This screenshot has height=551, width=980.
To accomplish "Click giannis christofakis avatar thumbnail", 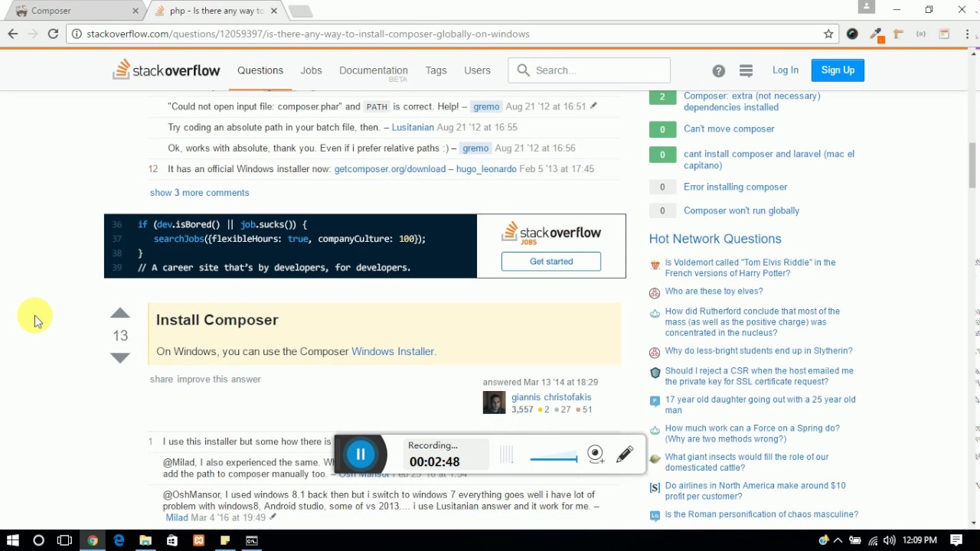I will click(494, 403).
